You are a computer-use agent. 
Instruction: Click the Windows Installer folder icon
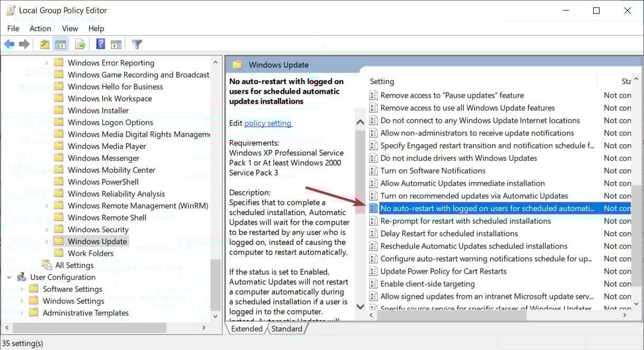tap(59, 110)
